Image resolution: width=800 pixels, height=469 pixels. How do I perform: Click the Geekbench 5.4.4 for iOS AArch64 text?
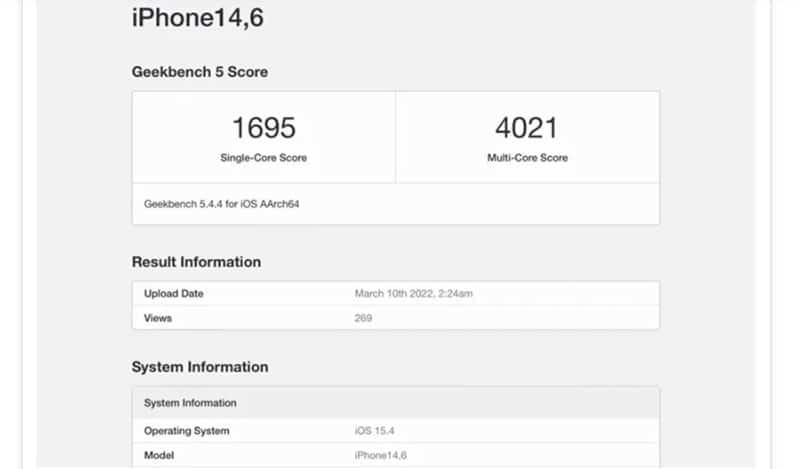(222, 204)
